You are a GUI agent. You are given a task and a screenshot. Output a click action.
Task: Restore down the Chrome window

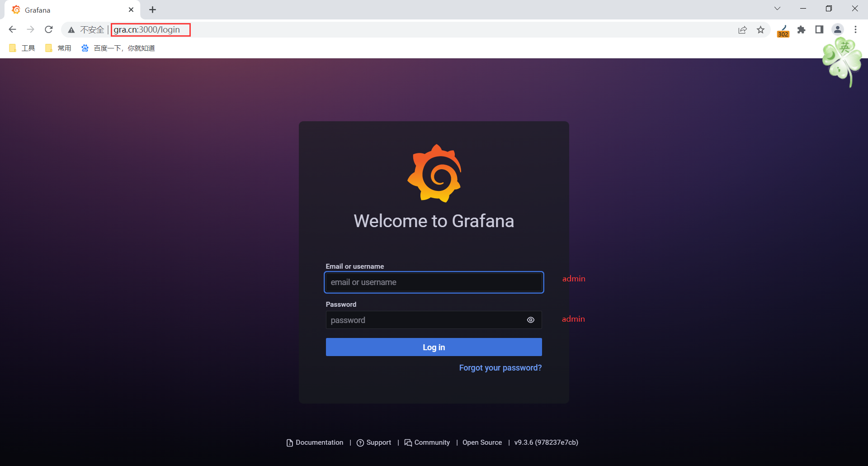829,9
